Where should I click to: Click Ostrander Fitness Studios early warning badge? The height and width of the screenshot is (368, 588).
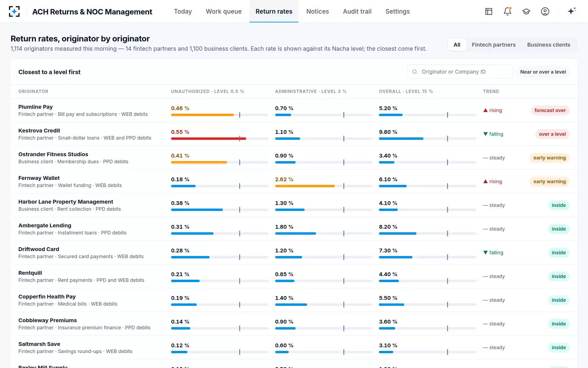550,158
